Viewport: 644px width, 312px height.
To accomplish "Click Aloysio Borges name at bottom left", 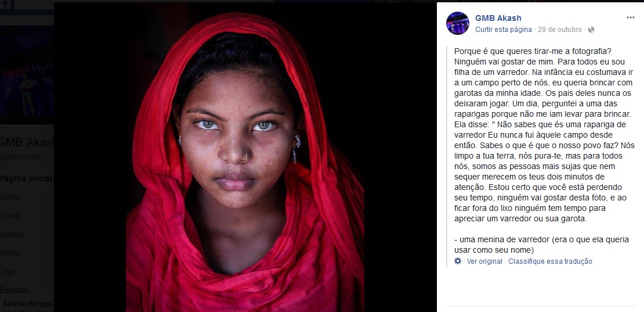I will pyautogui.click(x=27, y=304).
